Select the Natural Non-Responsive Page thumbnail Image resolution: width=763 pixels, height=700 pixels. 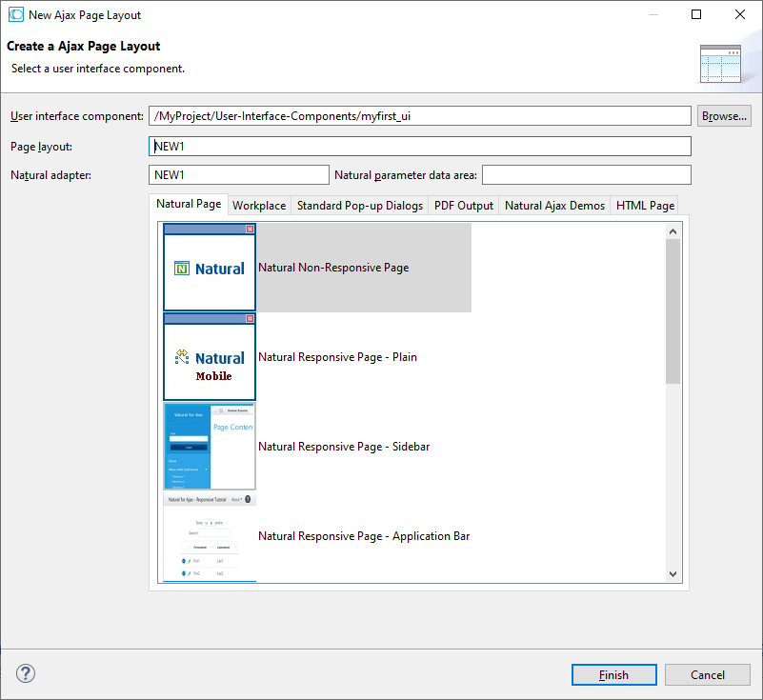(210, 268)
